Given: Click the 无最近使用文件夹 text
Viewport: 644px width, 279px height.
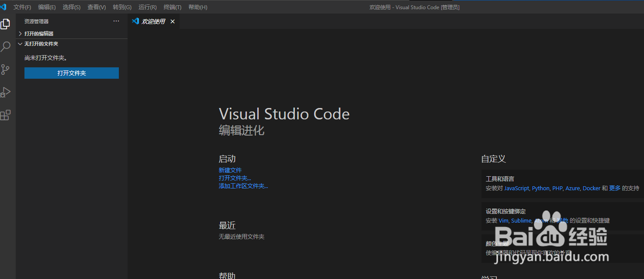Looking at the screenshot, I should point(242,237).
